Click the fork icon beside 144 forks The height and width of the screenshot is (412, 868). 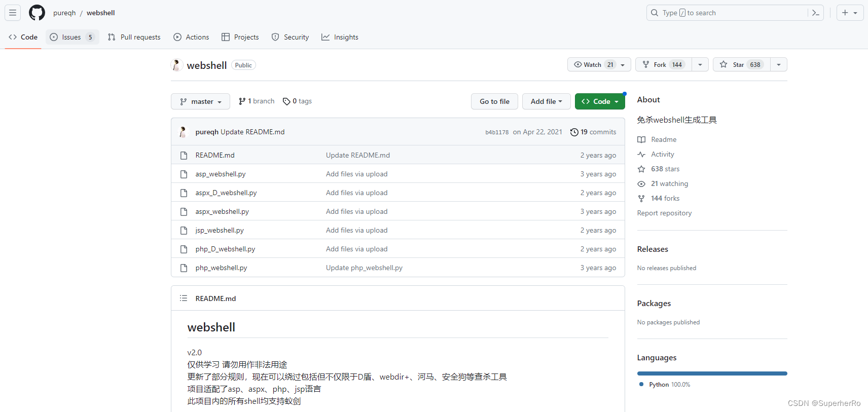pos(641,199)
